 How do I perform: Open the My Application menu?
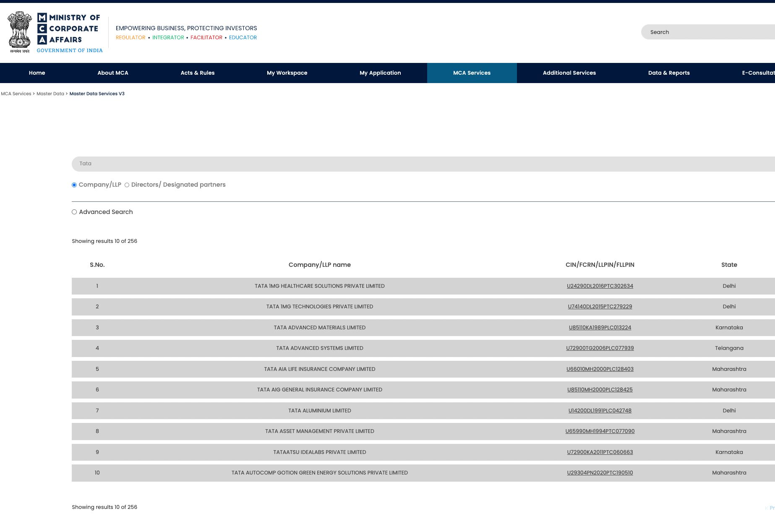[380, 73]
